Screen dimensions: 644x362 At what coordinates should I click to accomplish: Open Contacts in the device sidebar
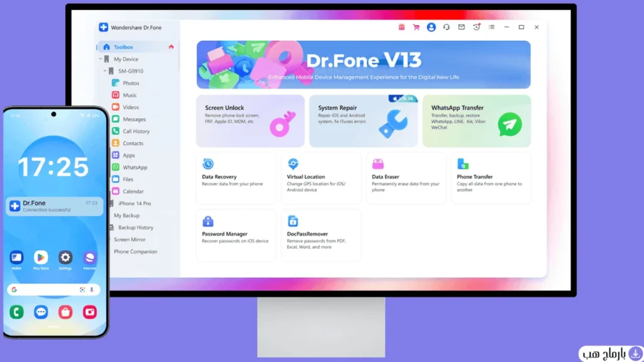(x=133, y=143)
